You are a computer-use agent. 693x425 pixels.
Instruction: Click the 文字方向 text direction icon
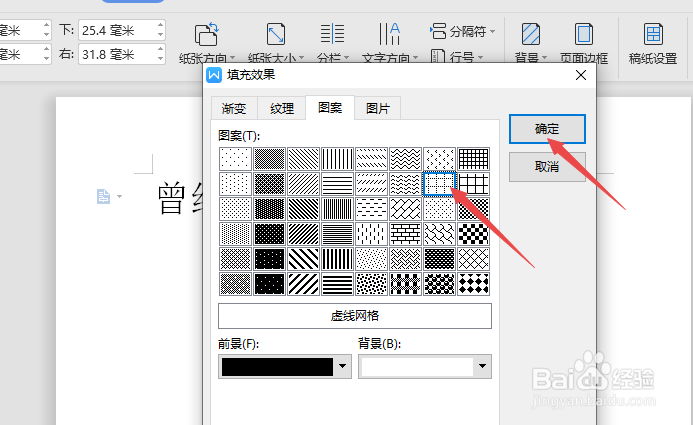coord(389,34)
